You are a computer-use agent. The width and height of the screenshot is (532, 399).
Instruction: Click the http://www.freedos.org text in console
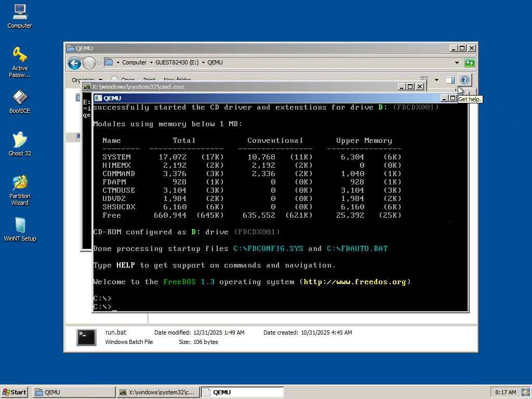click(354, 282)
